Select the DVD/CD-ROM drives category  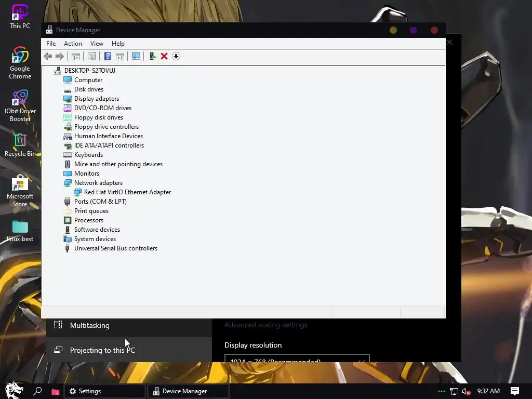click(103, 108)
